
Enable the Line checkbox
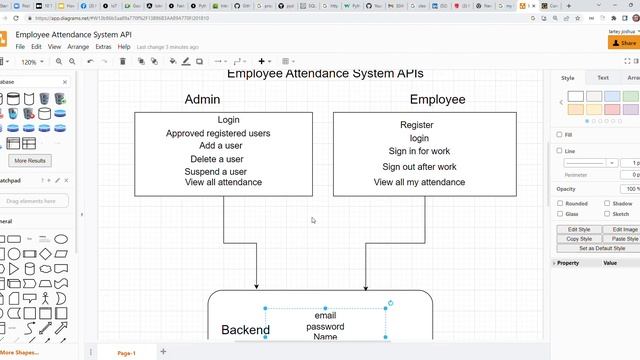pos(559,151)
